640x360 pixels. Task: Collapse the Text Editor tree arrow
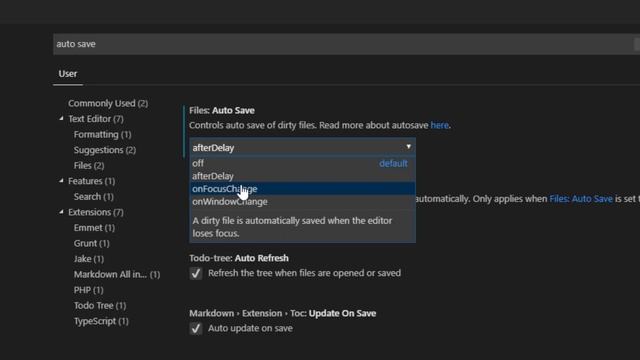[x=61, y=118]
